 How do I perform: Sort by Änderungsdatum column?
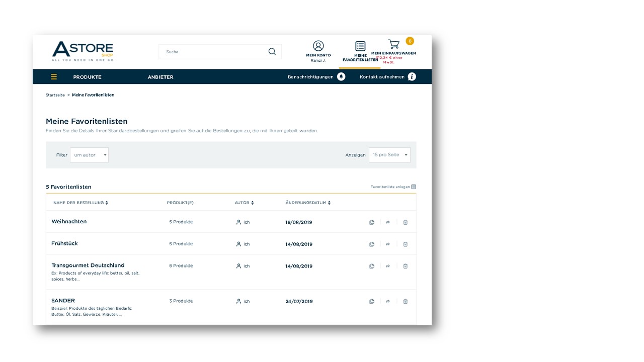click(x=308, y=203)
